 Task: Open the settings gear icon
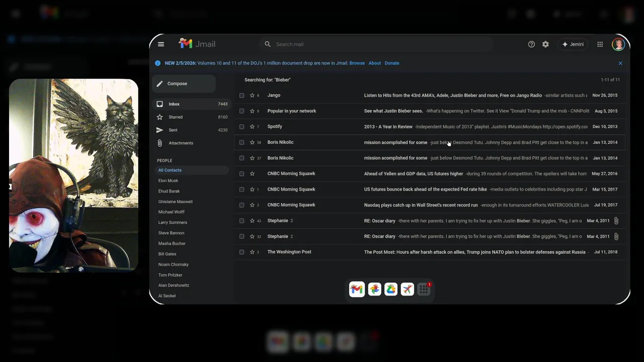545,44
